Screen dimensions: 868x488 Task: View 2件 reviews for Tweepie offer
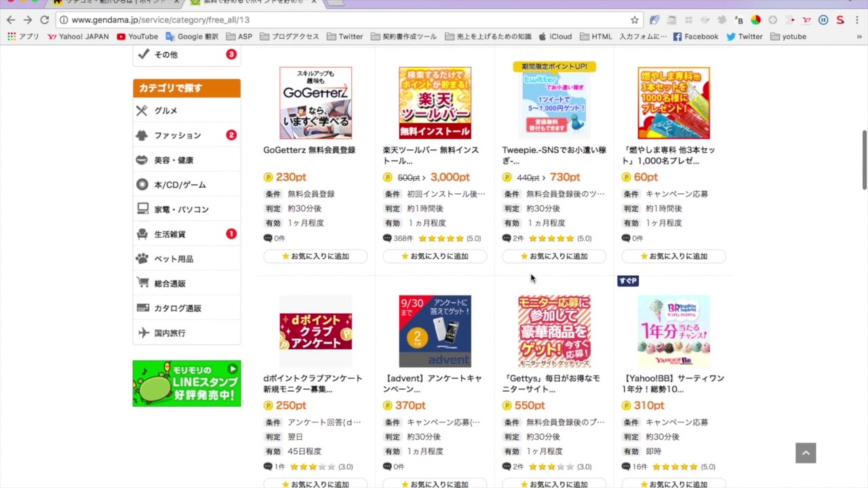513,239
